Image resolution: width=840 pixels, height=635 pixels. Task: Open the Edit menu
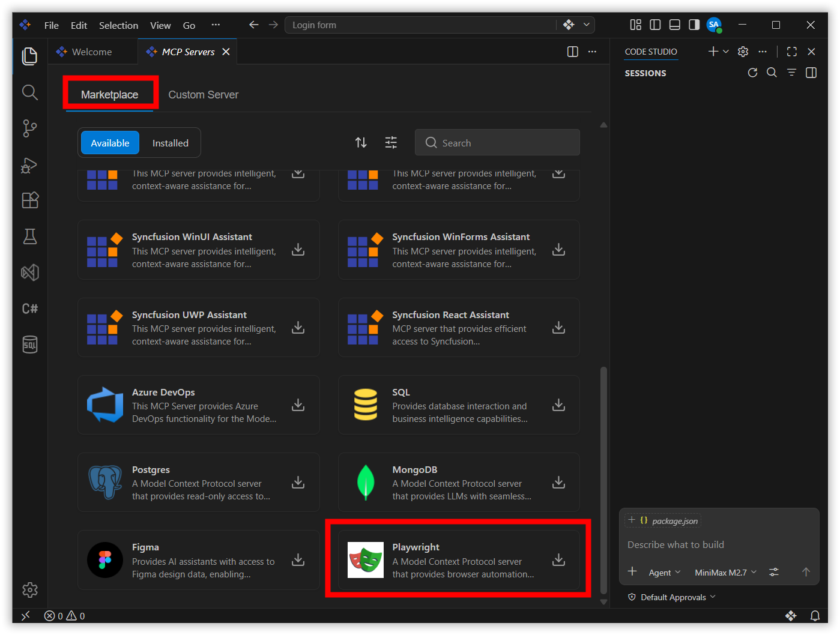point(79,25)
